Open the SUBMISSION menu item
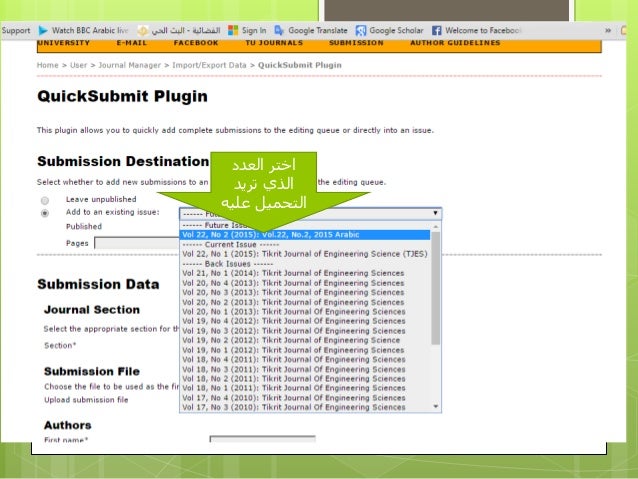Screen dimensions: 638x479 click(x=356, y=43)
